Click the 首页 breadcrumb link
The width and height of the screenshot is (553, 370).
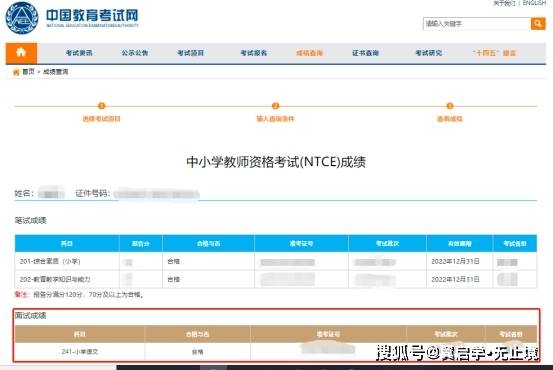click(x=29, y=72)
